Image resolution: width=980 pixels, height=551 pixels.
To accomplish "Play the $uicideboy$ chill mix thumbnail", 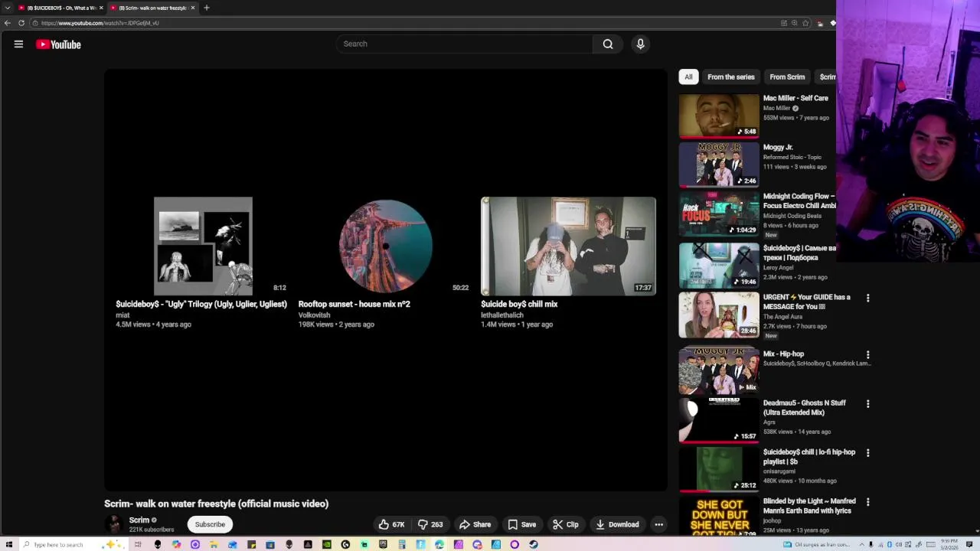I will [568, 246].
